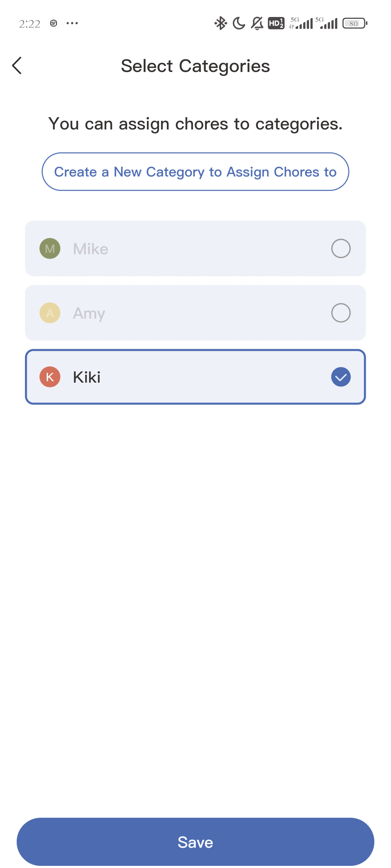Select the Mike radio button
Screen dimensions: 391x868
[341, 248]
